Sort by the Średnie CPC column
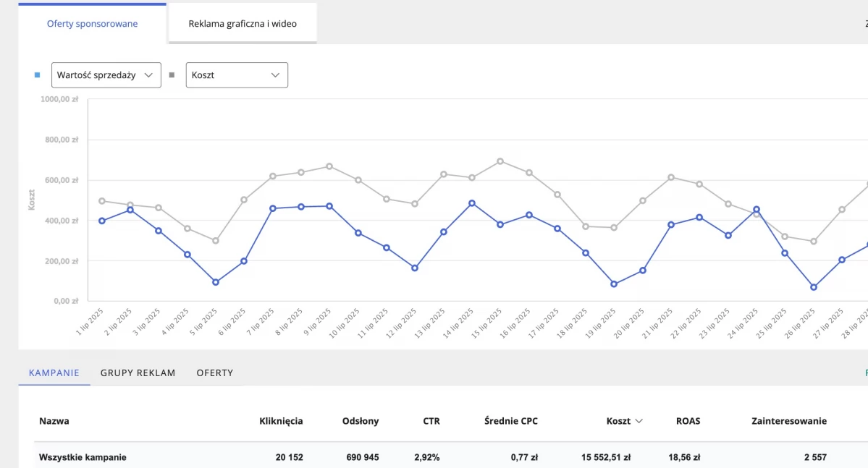The height and width of the screenshot is (468, 868). 511,421
